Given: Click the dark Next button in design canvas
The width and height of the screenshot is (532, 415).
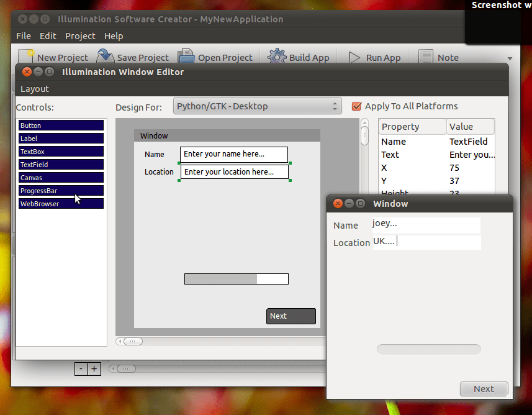Looking at the screenshot, I should [291, 316].
